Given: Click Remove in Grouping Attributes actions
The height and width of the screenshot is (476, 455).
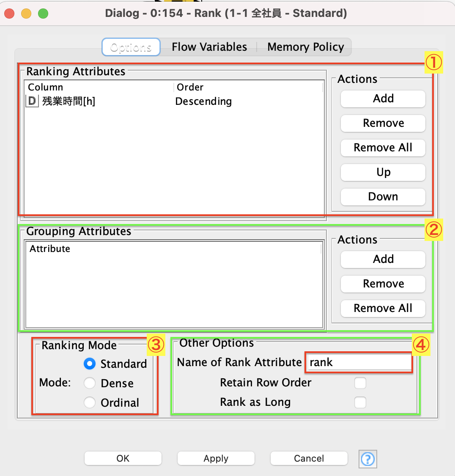Looking at the screenshot, I should tap(383, 284).
